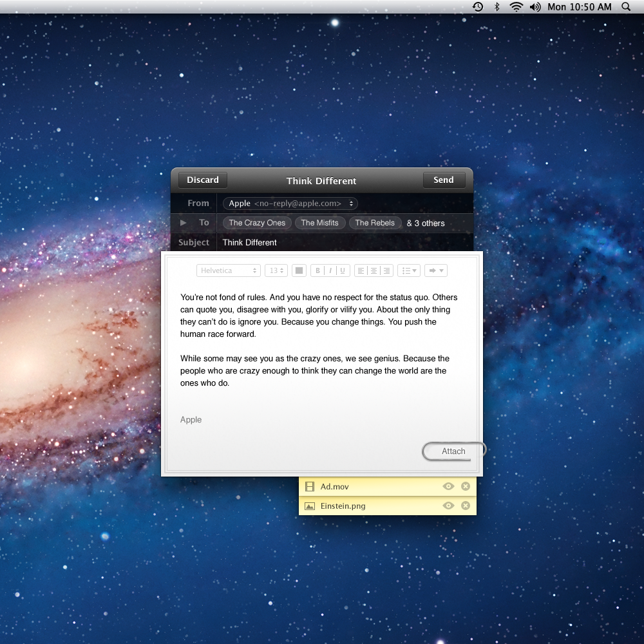The height and width of the screenshot is (644, 644).
Task: Show the & 3 others recipients
Action: (426, 223)
